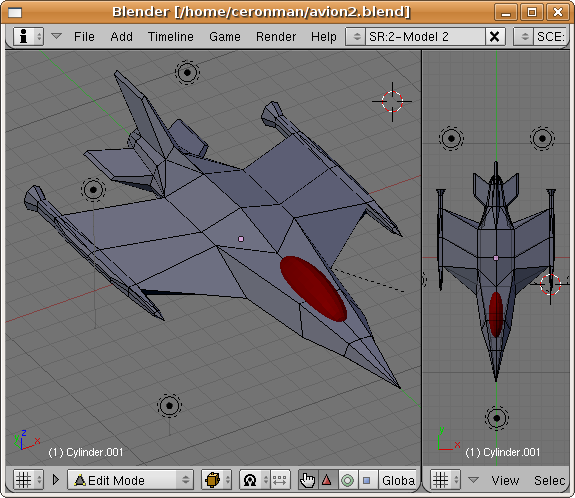The image size is (575, 498).
Task: Open the File menu
Action: [84, 37]
